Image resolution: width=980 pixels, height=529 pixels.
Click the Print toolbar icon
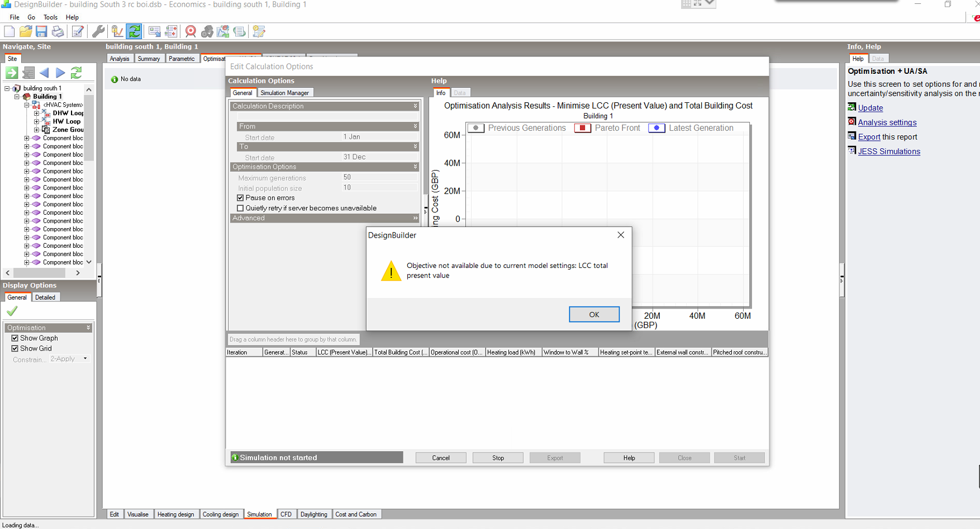click(58, 31)
